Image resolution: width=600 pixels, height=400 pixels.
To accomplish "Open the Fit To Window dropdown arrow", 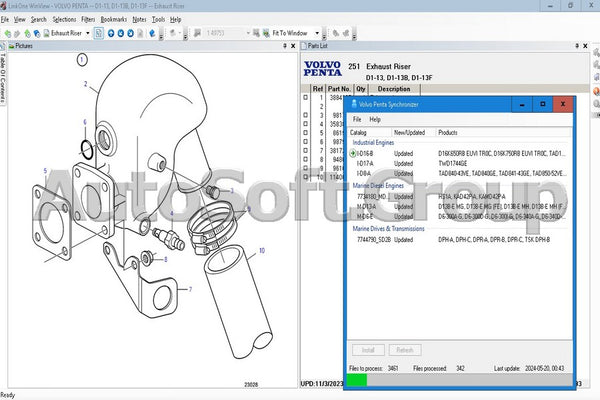I will point(317,33).
